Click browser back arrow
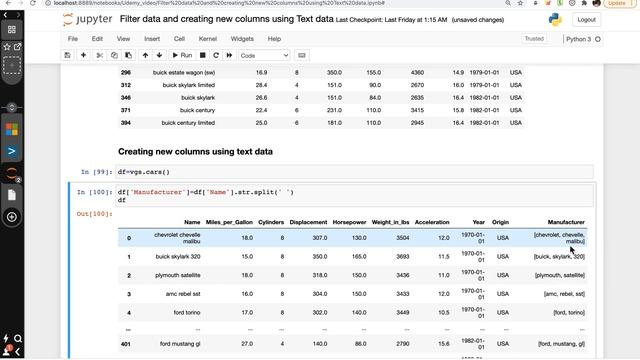 click(8, 3)
